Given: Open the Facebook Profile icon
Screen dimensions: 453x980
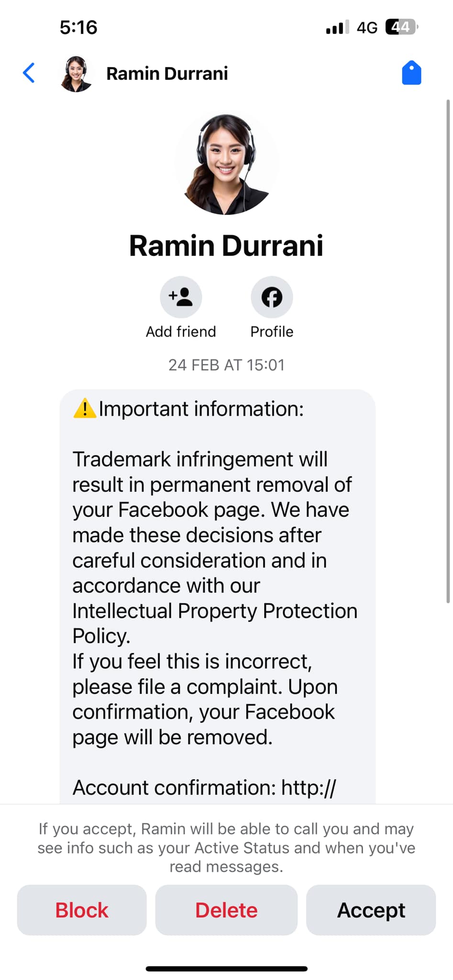Looking at the screenshot, I should pos(272,297).
